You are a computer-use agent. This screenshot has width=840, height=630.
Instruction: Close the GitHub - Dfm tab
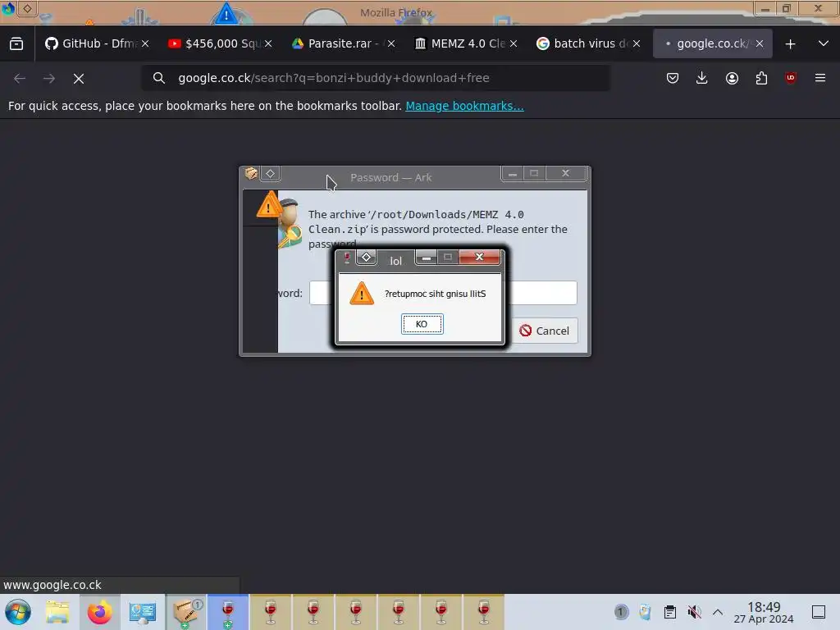coord(145,44)
